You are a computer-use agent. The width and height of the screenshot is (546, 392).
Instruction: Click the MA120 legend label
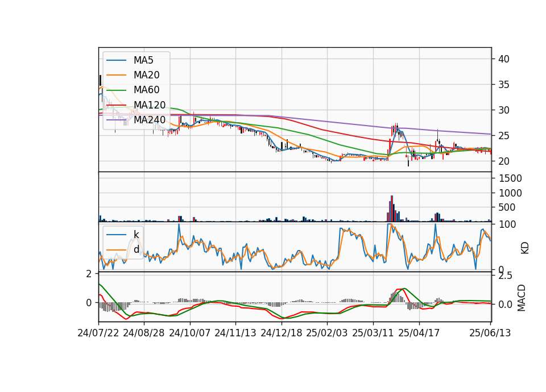pos(150,105)
